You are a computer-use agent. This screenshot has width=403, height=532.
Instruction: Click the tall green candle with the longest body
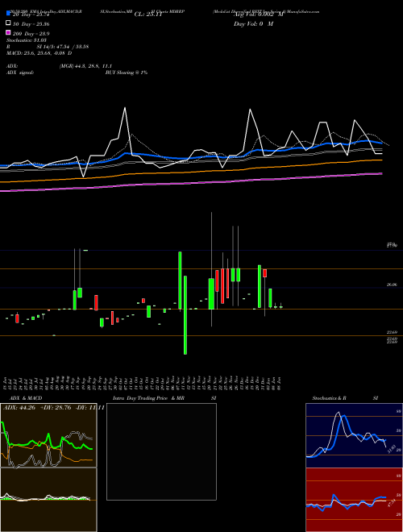coord(185,315)
